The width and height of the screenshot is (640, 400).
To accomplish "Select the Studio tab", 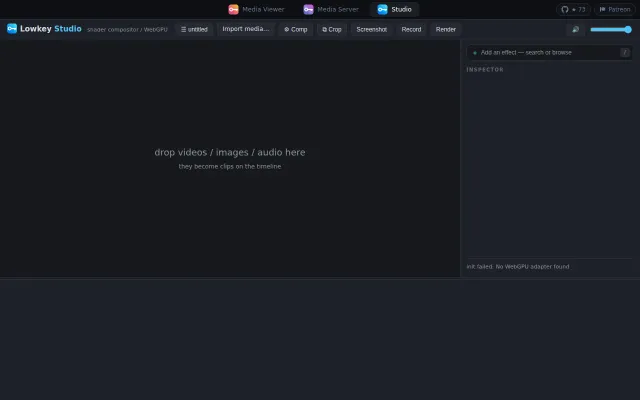I will pos(394,9).
